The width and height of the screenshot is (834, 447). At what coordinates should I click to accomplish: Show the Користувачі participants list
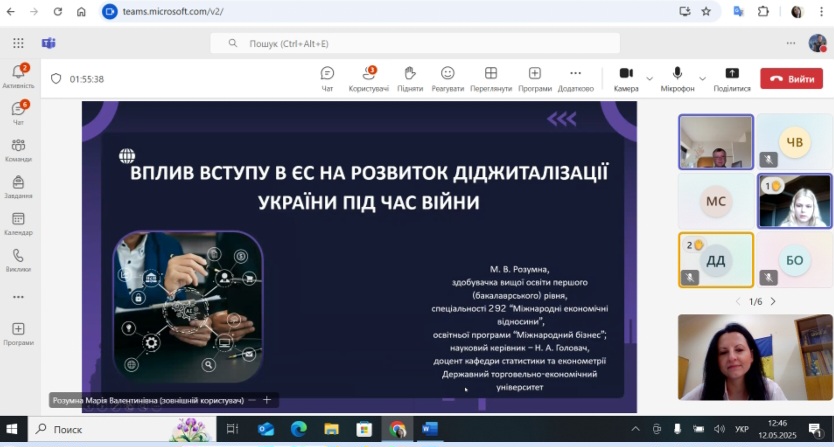coord(368,78)
